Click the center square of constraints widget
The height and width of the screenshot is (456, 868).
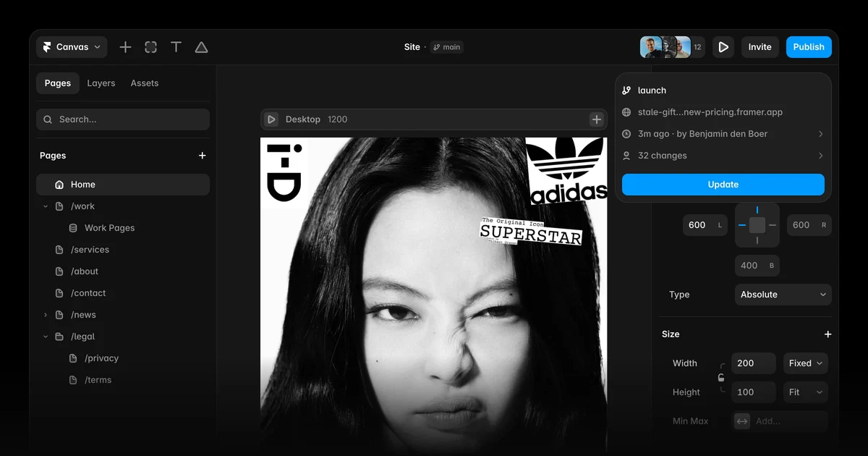pyautogui.click(x=757, y=225)
